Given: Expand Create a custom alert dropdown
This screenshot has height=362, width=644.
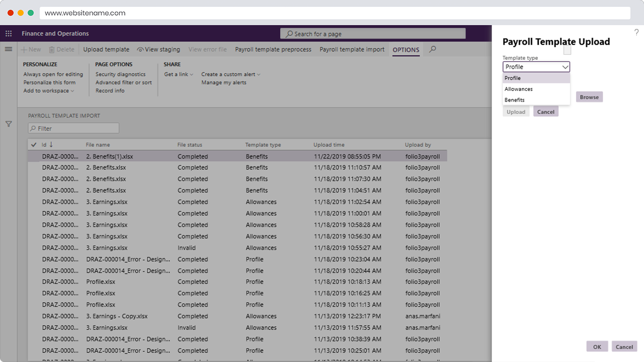Looking at the screenshot, I should pyautogui.click(x=231, y=74).
